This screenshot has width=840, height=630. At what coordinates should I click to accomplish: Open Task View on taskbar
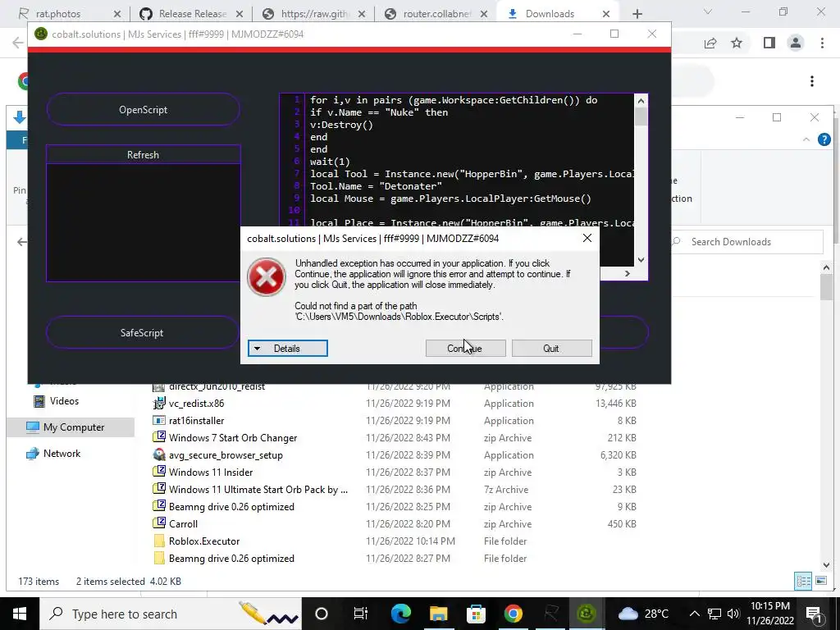pos(361,614)
